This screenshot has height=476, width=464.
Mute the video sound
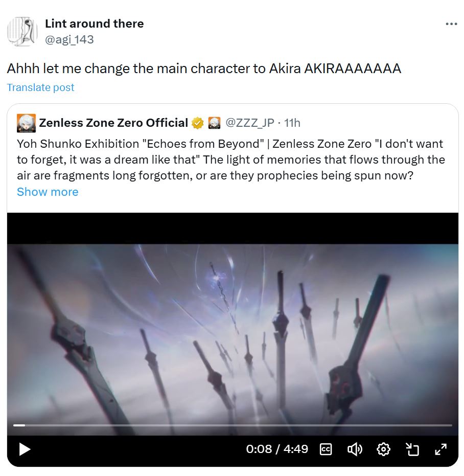355,449
